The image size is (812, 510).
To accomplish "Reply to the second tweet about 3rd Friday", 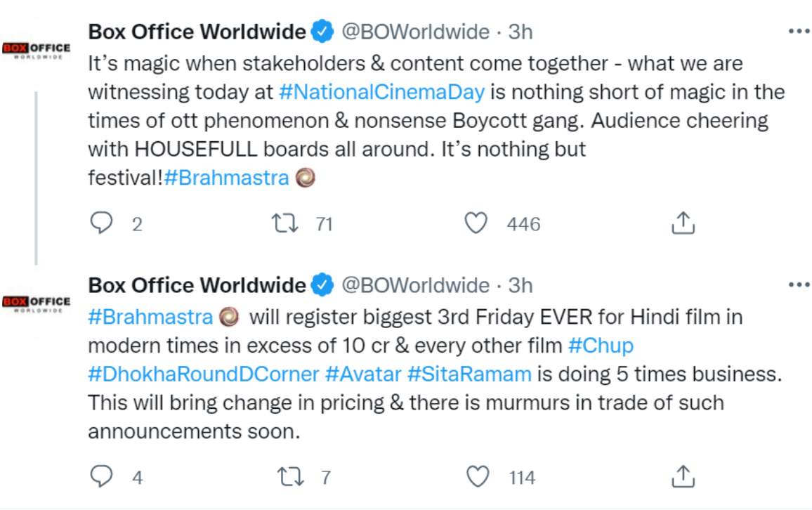I will (103, 477).
